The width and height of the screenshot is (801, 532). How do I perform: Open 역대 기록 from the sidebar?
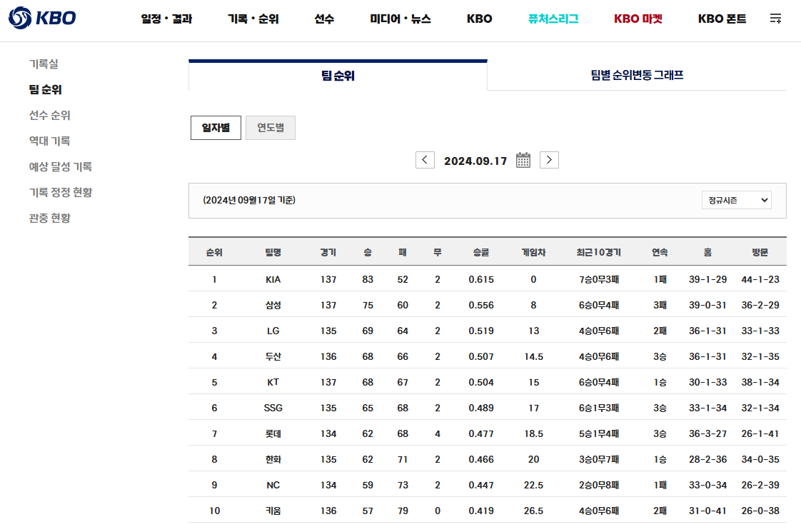pyautogui.click(x=48, y=141)
